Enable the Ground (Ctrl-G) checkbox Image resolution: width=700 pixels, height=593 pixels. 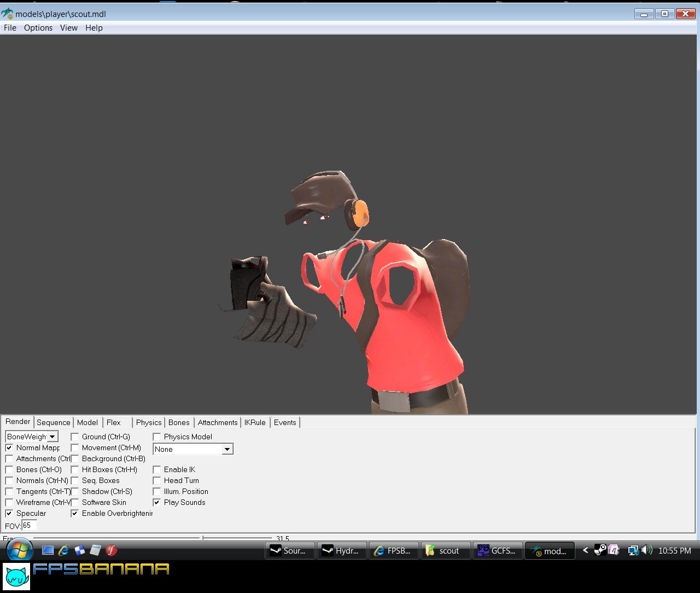tap(75, 437)
